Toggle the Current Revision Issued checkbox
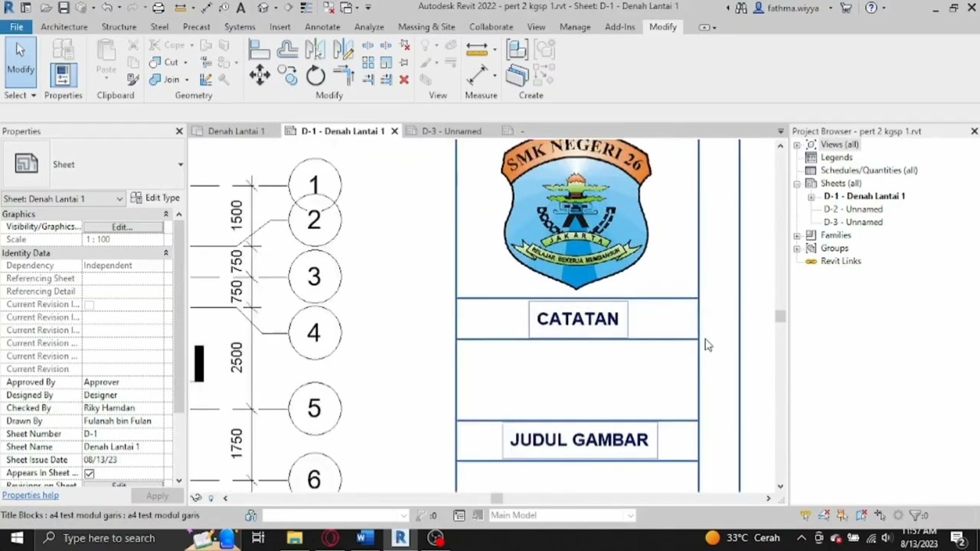Image resolution: width=980 pixels, height=551 pixels. [90, 305]
